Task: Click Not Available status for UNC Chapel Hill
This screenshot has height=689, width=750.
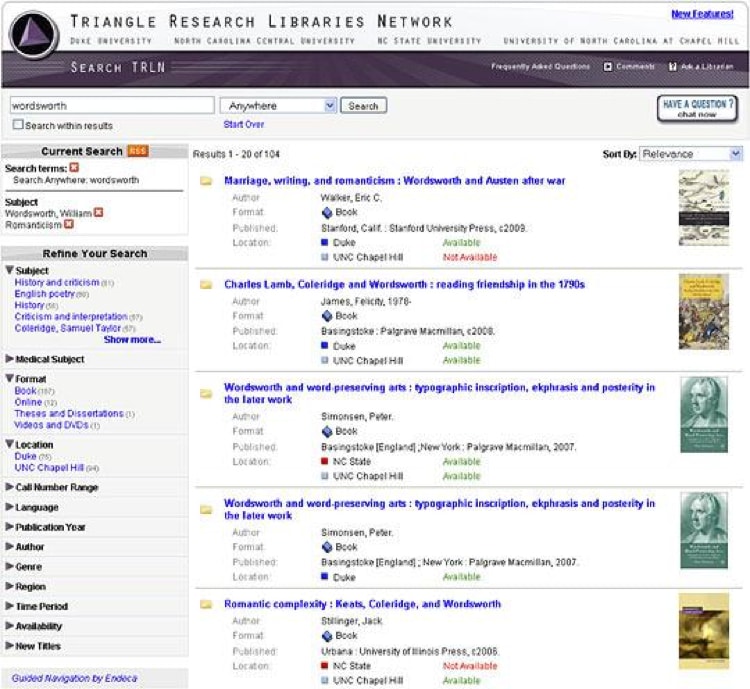Action: pos(470,257)
